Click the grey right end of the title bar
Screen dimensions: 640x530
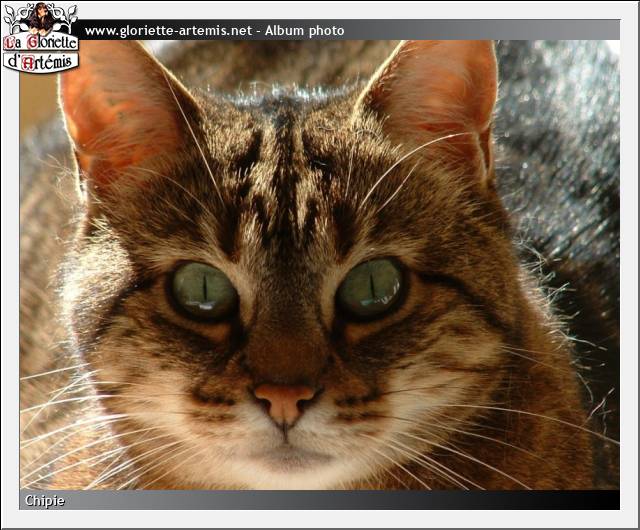click(590, 31)
